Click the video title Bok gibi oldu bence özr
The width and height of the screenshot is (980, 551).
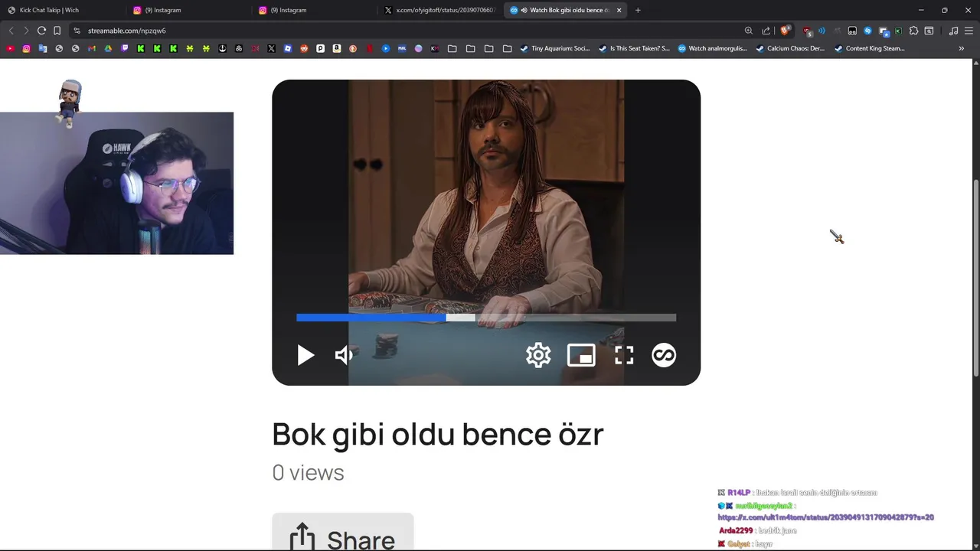pyautogui.click(x=438, y=434)
